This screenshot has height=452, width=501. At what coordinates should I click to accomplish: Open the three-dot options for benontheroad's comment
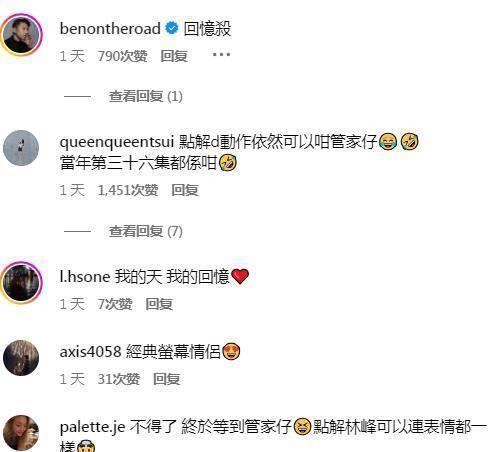pos(221,54)
